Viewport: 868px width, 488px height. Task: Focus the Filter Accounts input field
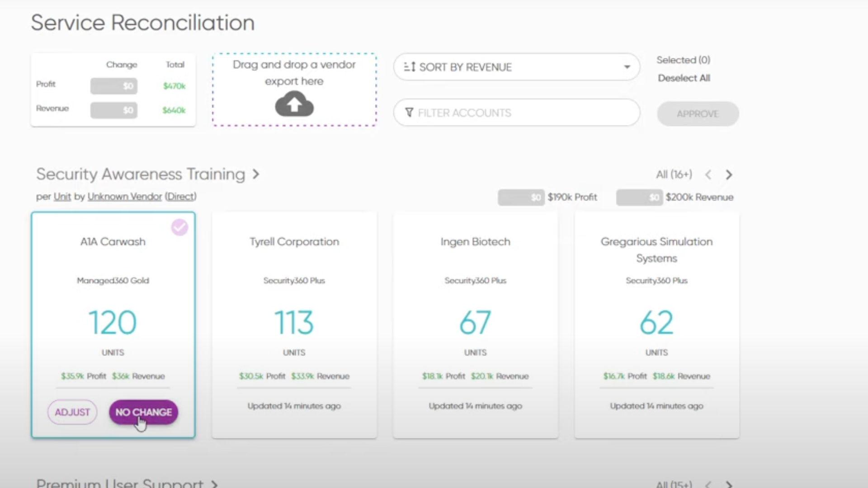[517, 113]
